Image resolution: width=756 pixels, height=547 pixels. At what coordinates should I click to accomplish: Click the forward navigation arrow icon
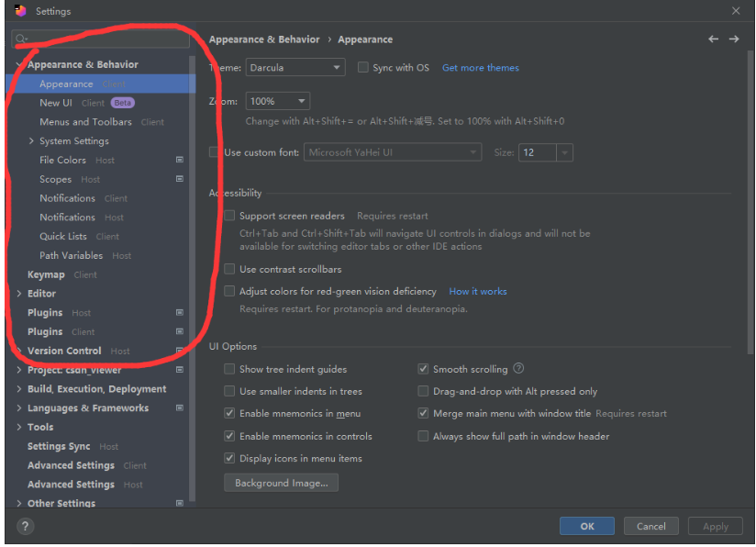[734, 39]
